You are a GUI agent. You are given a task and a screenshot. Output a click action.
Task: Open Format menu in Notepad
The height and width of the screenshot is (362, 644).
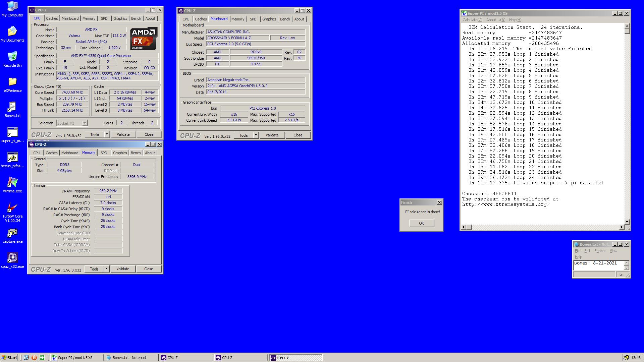click(x=600, y=251)
